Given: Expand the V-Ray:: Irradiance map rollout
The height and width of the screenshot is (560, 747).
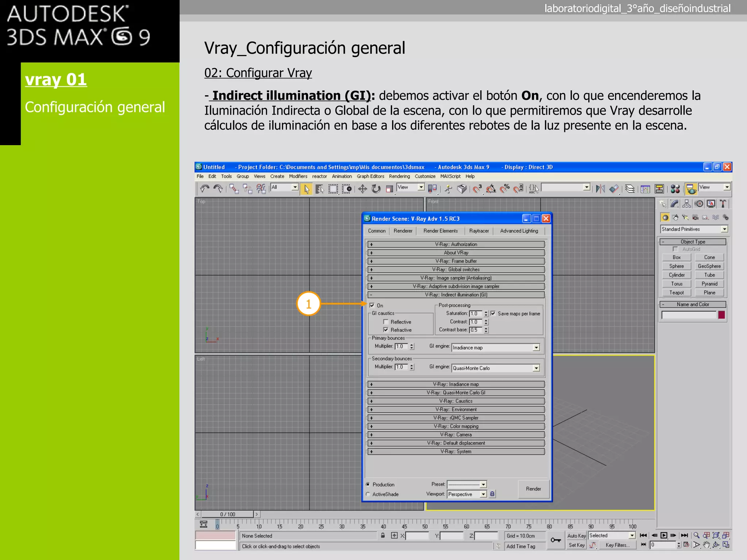Looking at the screenshot, I should pos(456,384).
